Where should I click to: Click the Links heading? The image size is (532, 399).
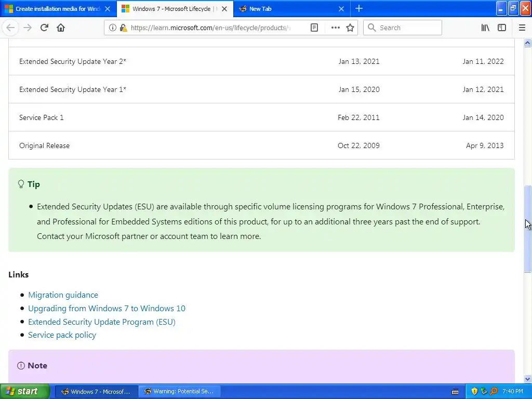click(19, 274)
